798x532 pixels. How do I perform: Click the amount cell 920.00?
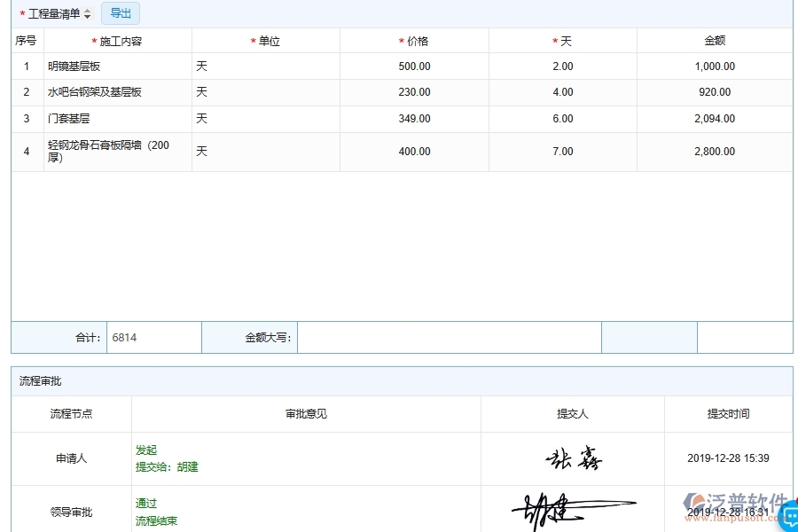[x=715, y=92]
